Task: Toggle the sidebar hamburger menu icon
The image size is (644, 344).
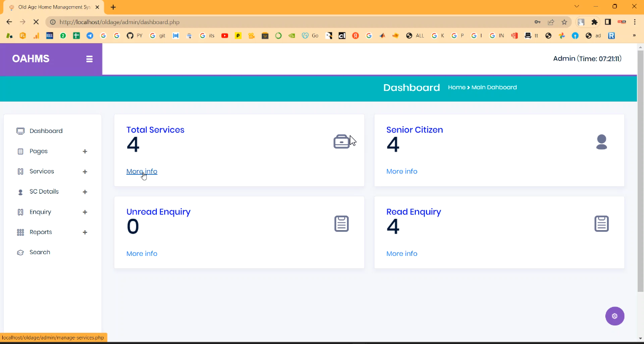Action: click(x=89, y=59)
